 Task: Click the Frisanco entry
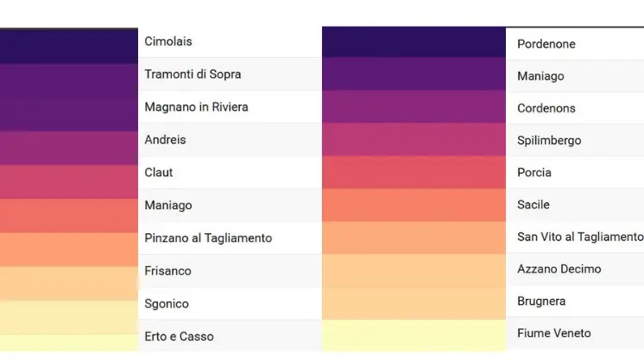[167, 271]
